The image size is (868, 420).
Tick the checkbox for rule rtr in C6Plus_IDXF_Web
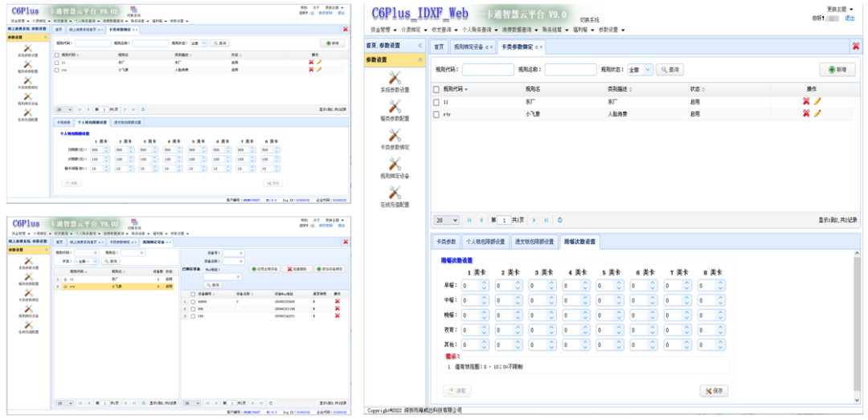436,114
